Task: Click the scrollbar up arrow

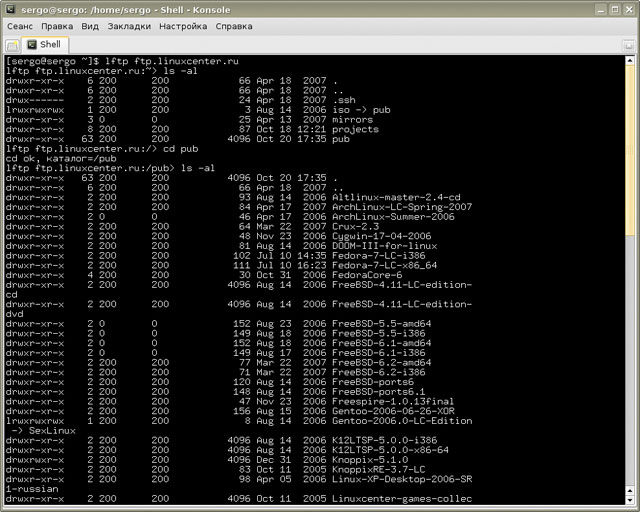Action: pyautogui.click(x=630, y=61)
